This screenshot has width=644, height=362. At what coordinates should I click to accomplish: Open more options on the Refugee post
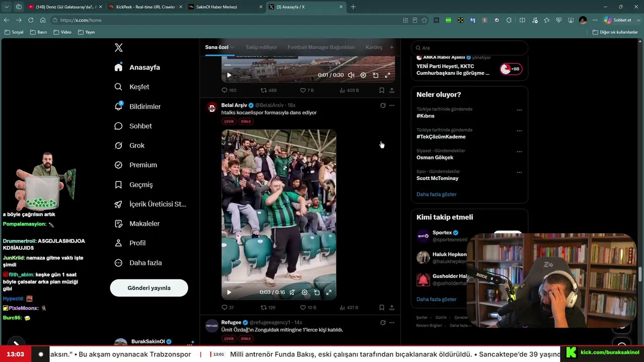click(x=392, y=323)
